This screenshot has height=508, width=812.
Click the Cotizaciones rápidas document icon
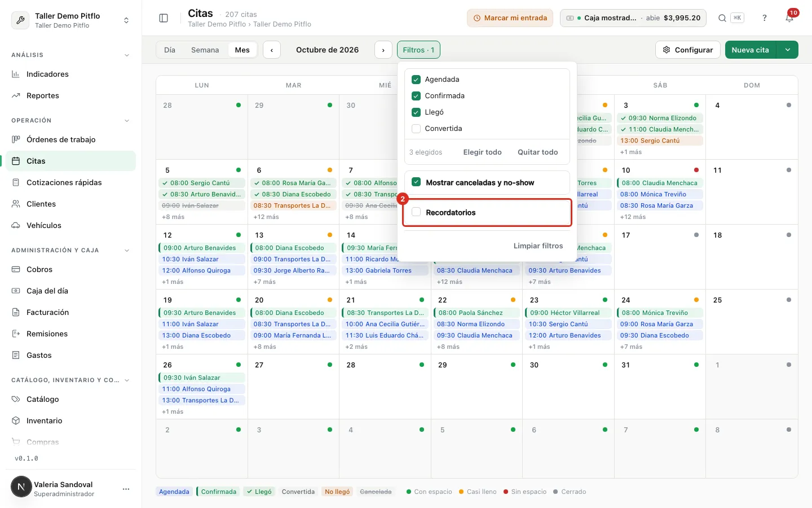click(16, 182)
